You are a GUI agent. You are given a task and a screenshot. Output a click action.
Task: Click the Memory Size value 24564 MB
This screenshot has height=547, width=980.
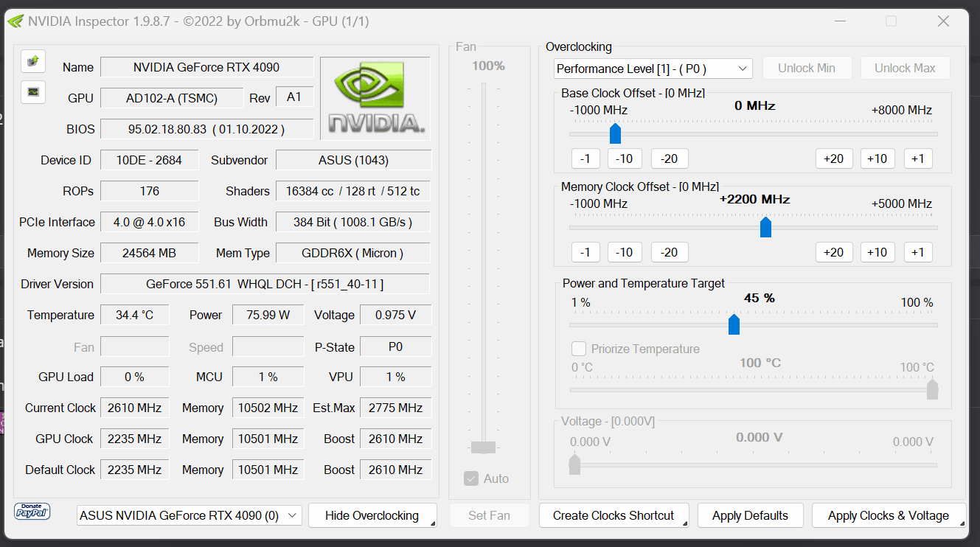pyautogui.click(x=149, y=253)
